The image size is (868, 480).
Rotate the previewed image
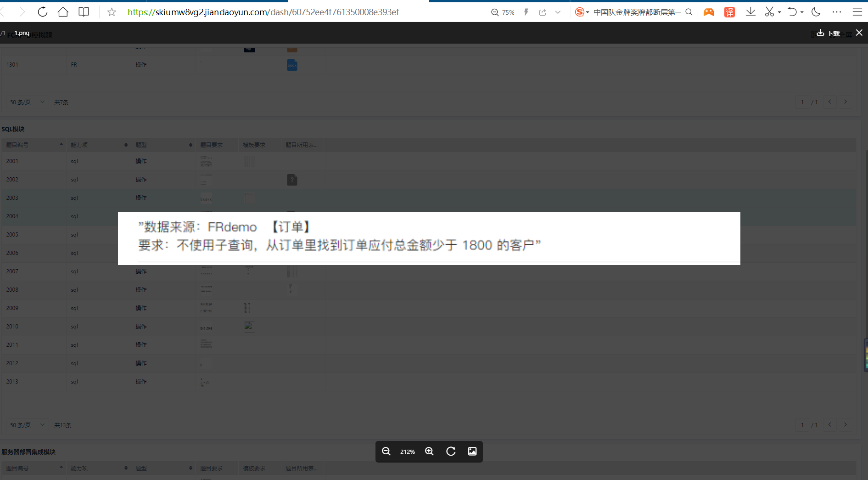tap(451, 452)
